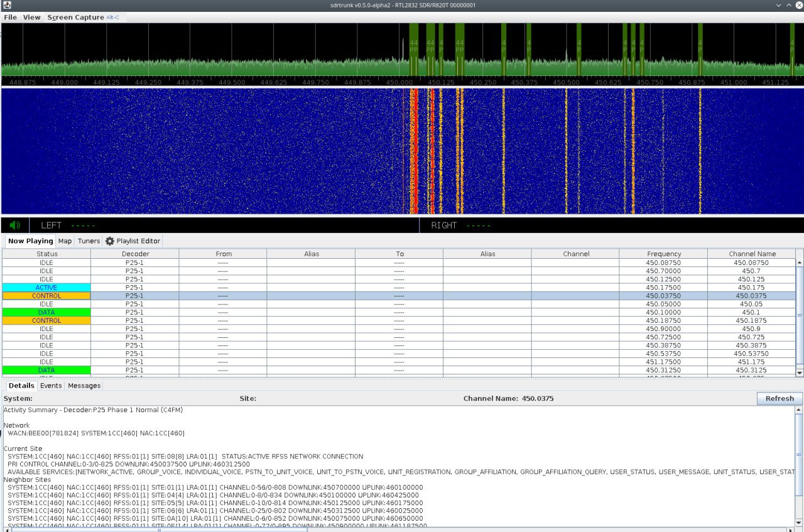Switch to the Map tab

point(65,241)
